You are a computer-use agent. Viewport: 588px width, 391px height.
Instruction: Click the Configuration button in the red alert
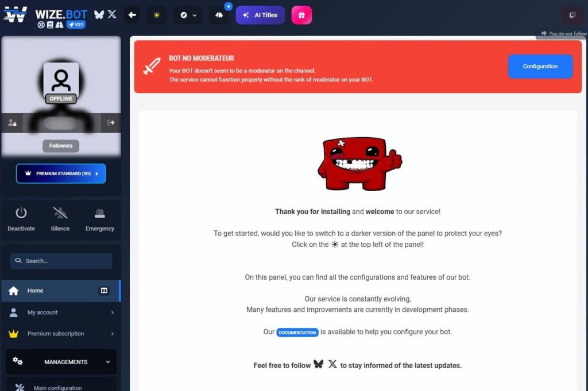point(540,67)
